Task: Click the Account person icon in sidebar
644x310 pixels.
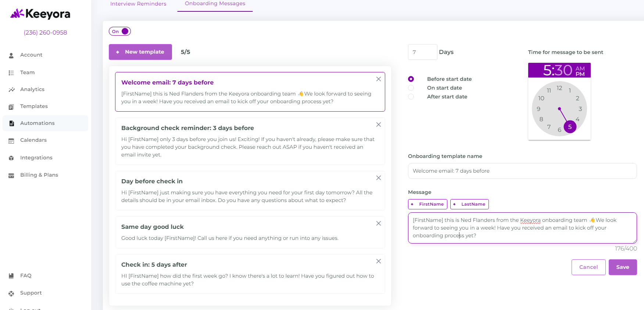Action: (x=11, y=55)
